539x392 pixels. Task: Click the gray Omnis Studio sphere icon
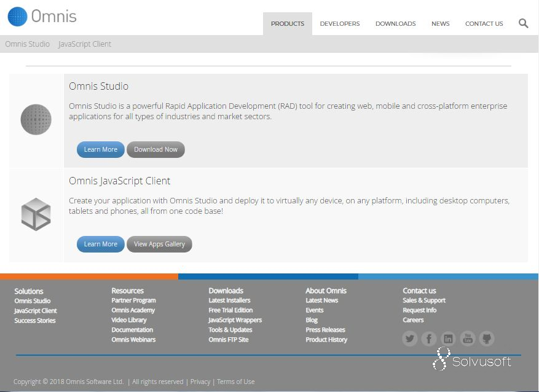click(x=36, y=119)
